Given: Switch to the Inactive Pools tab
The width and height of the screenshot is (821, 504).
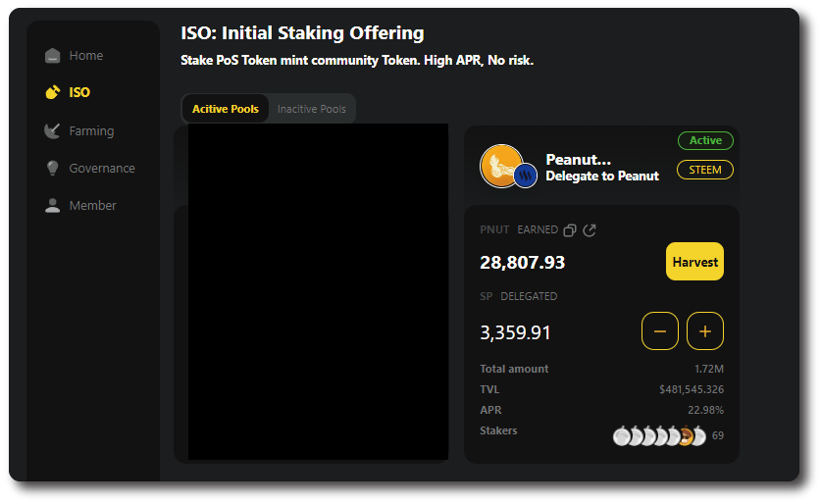Looking at the screenshot, I should (x=312, y=109).
